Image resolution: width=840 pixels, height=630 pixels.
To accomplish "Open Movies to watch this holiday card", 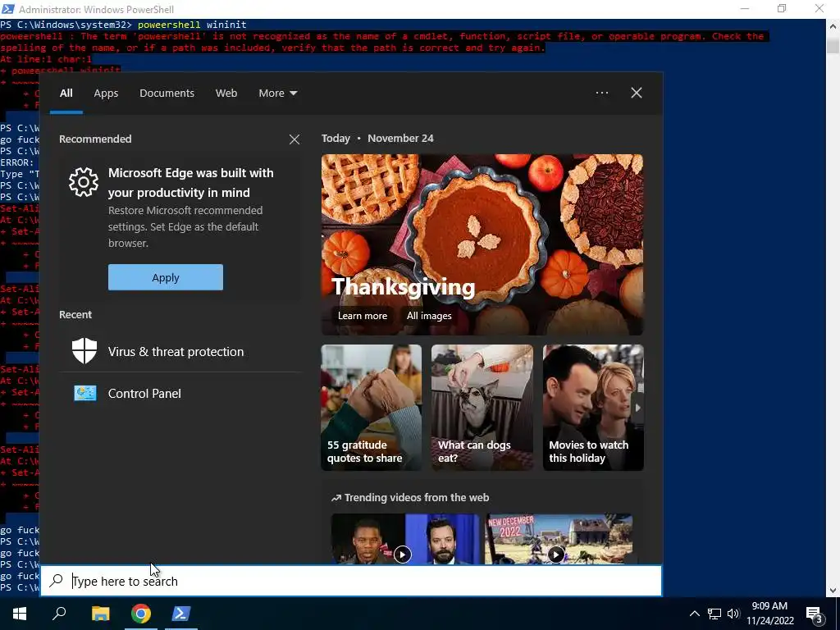I will point(593,408).
